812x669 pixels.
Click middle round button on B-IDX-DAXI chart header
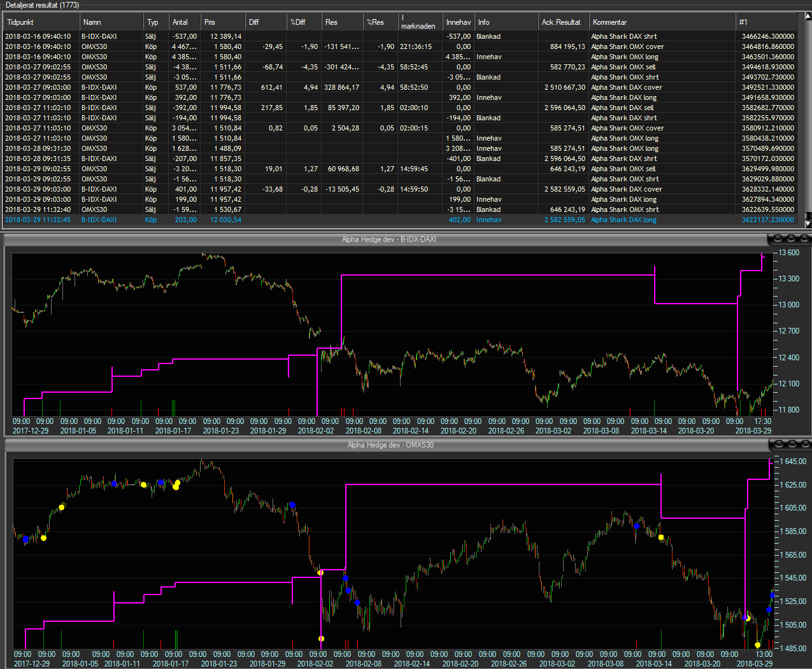[x=791, y=239]
